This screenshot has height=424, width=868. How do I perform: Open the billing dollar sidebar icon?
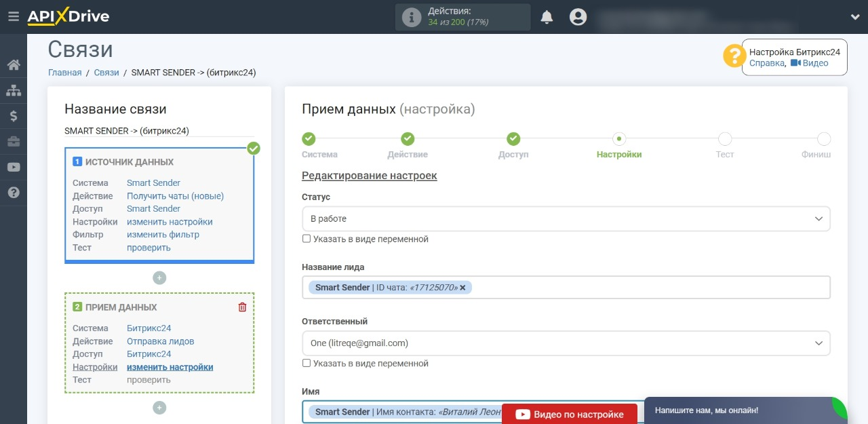click(13, 116)
